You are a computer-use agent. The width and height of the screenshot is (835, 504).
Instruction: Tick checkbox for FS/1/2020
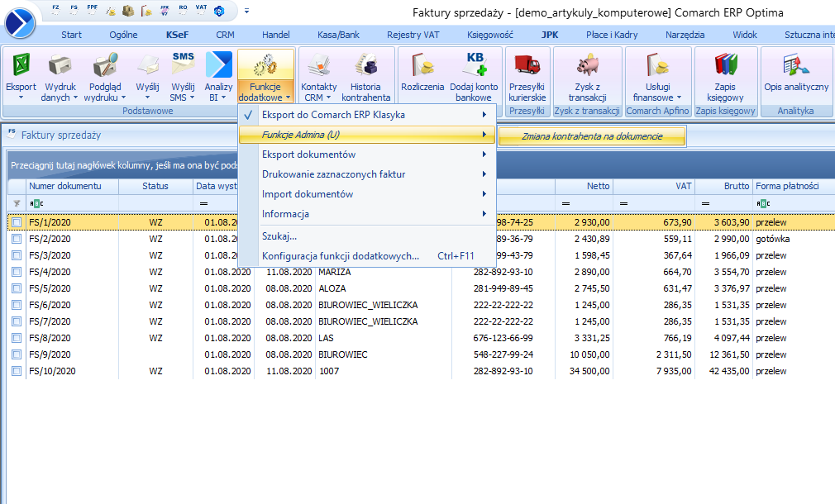point(17,222)
